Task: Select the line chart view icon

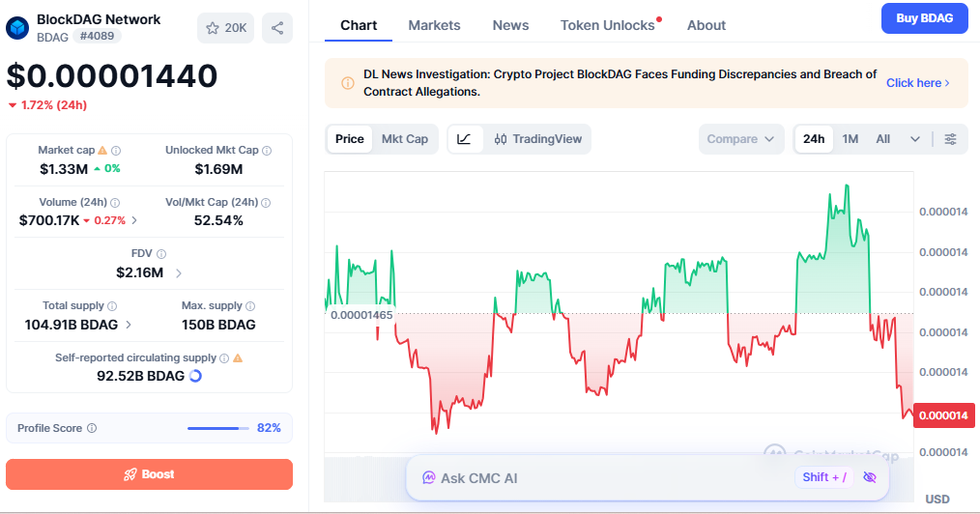Action: [x=464, y=139]
